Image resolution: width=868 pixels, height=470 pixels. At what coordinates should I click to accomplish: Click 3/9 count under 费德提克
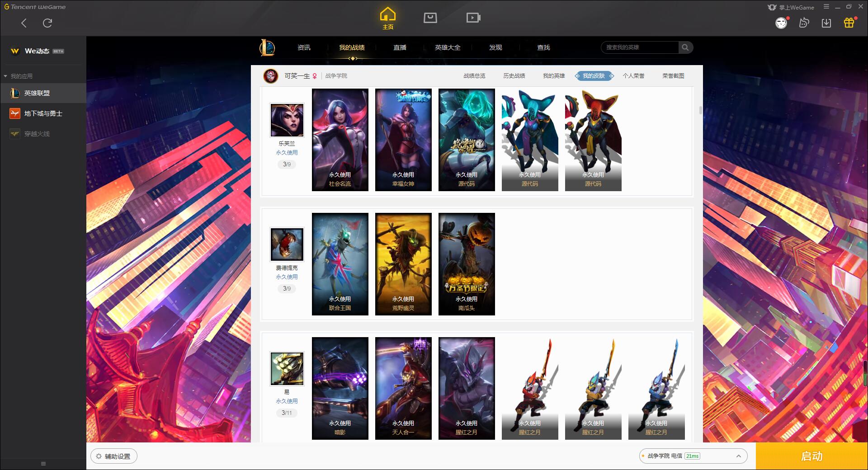287,288
